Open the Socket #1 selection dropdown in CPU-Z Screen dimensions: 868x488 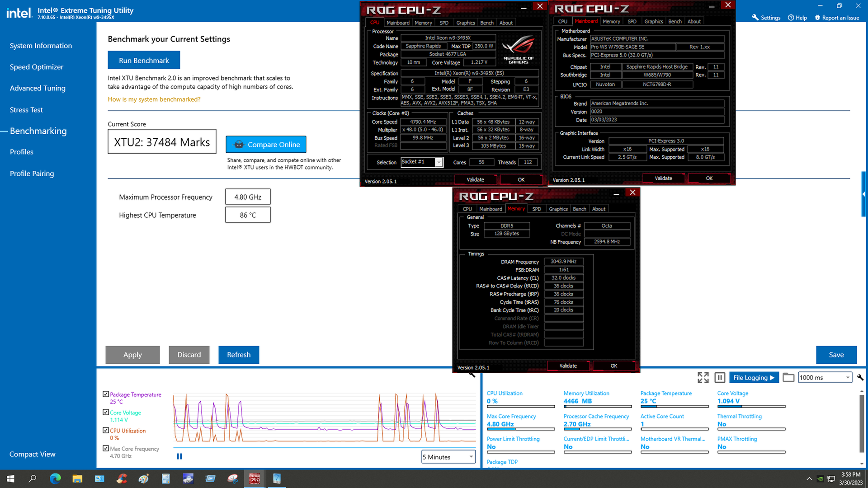point(422,162)
